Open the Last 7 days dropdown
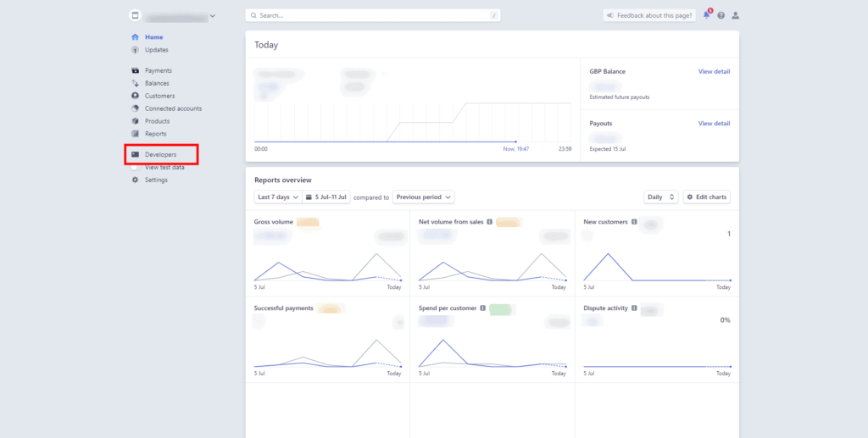 point(277,197)
